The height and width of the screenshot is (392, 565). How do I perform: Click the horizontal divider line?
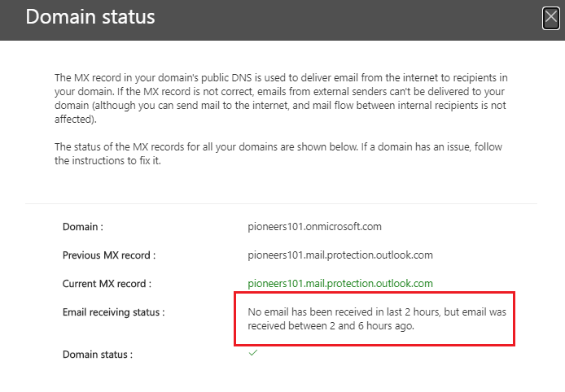pyautogui.click(x=281, y=204)
